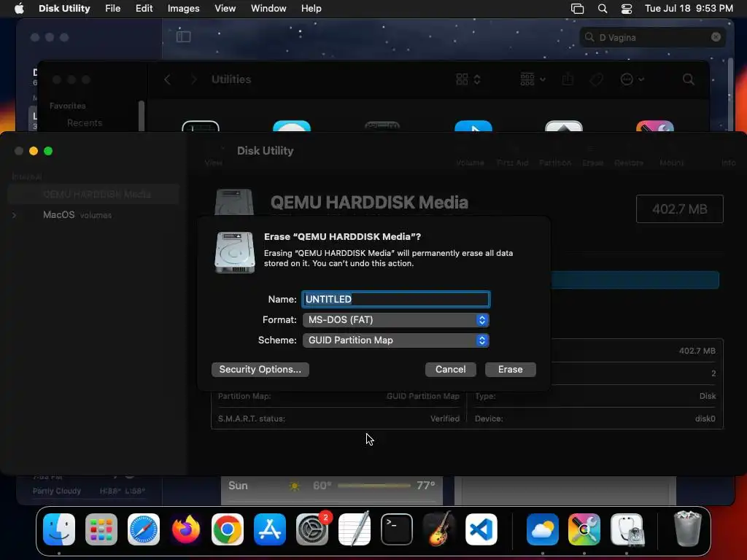Open TextEdit from the Dock
747x560 pixels.
(355, 529)
